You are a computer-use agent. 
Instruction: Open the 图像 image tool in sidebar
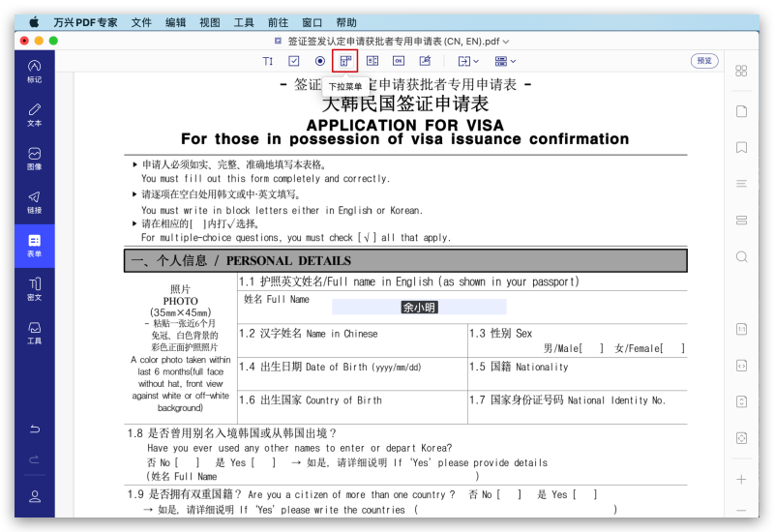(x=34, y=159)
